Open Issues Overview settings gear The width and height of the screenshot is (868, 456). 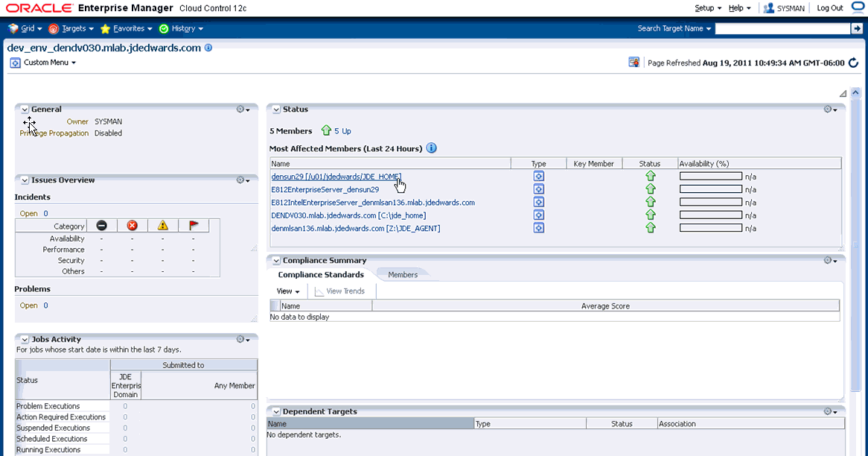(243, 180)
